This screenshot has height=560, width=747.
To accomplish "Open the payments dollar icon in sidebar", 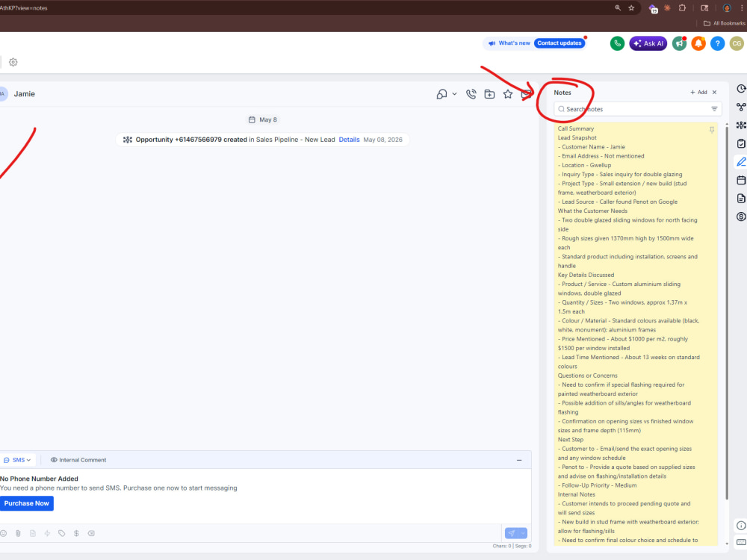I will click(741, 217).
